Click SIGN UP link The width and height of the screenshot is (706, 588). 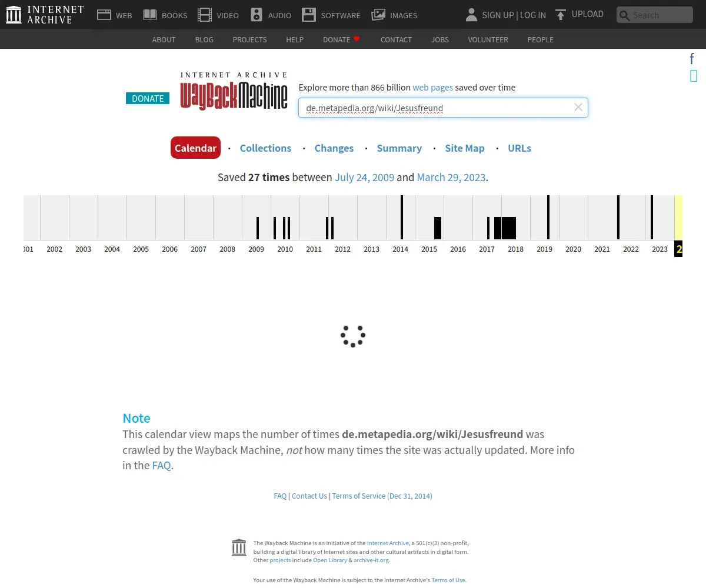click(498, 15)
